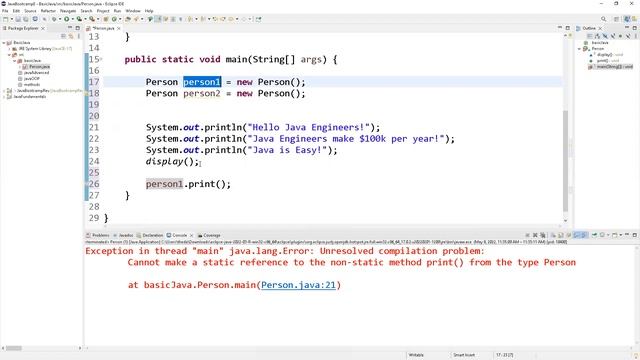This screenshot has width=640, height=360.
Task: Toggle Hide Non-Public Members in Outline toolbar
Action: (x=620, y=36)
